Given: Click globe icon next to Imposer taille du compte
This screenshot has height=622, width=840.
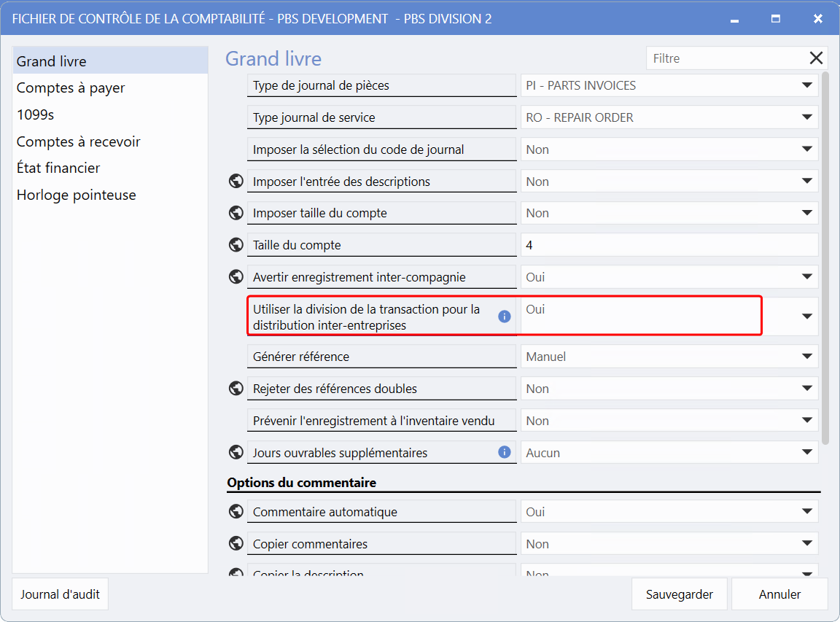Looking at the screenshot, I should (x=236, y=213).
